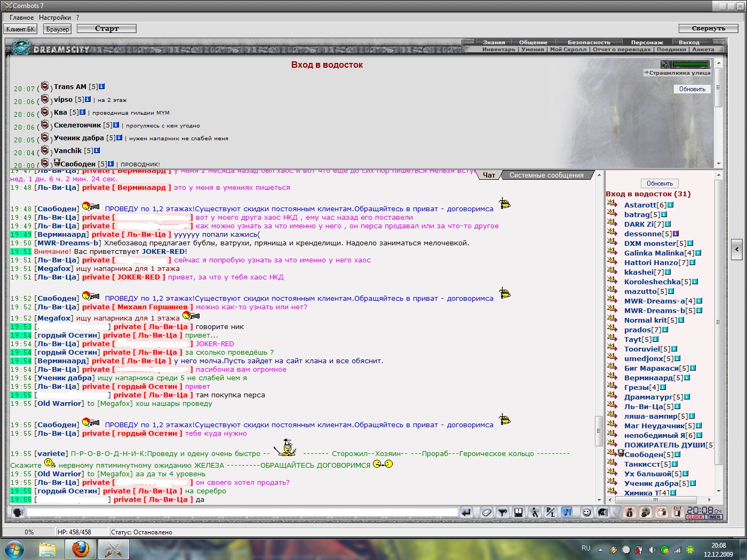Click the gun smiley after first Свободен message
Viewport: 747px width, 560px height.
click(91, 206)
